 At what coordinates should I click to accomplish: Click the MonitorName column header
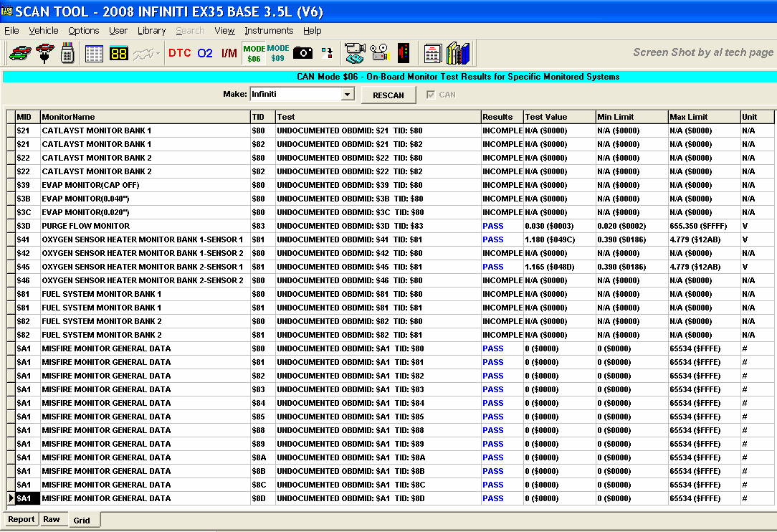click(146, 117)
